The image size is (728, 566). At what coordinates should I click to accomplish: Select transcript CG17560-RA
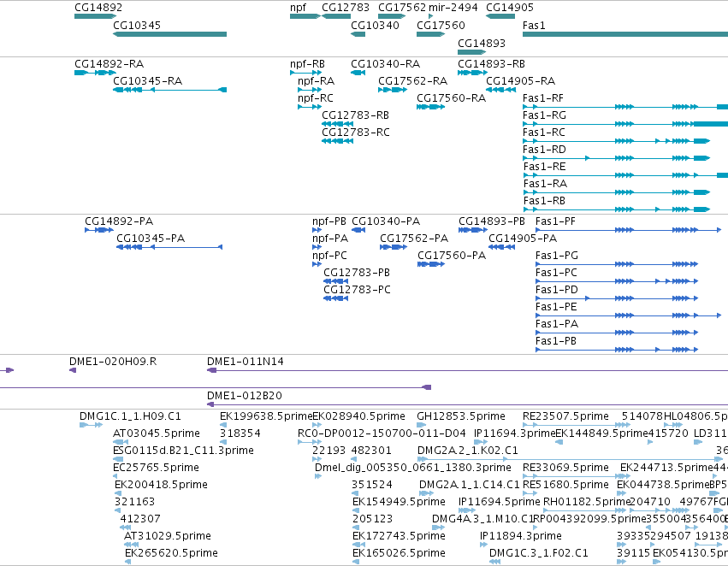pyautogui.click(x=452, y=97)
